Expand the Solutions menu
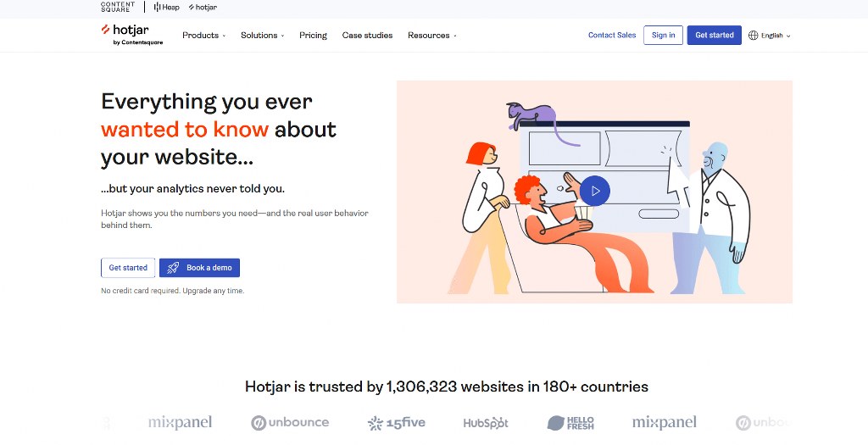This screenshot has width=868, height=445. pos(263,36)
